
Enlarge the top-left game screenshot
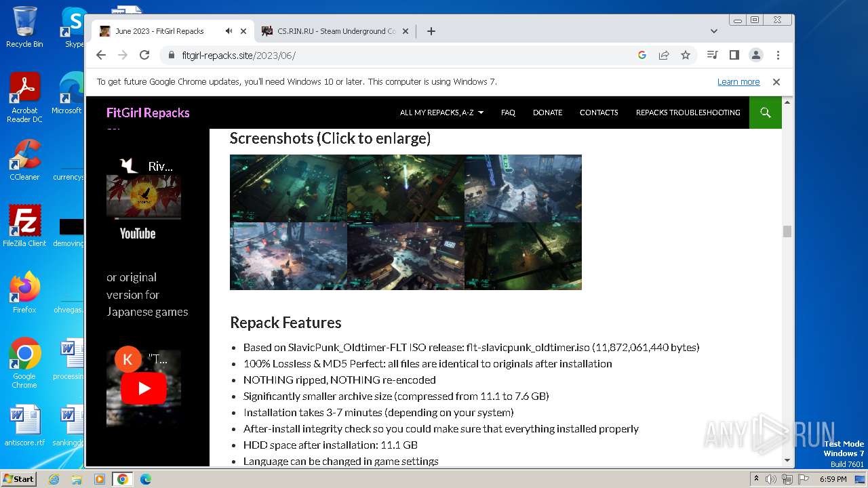coord(288,188)
